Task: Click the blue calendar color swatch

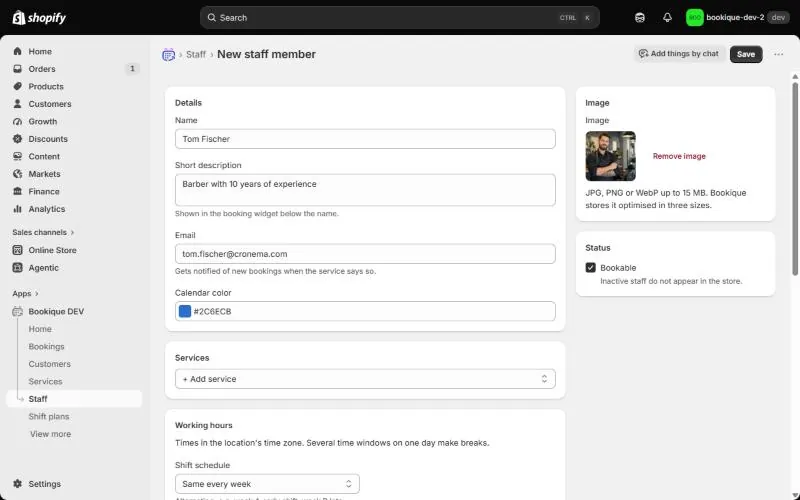Action: [185, 311]
